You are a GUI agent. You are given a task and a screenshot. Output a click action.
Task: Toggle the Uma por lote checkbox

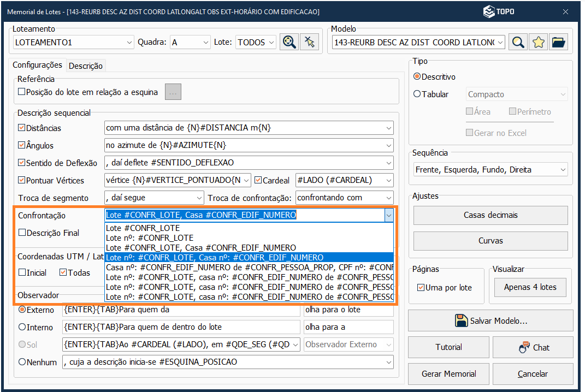pyautogui.click(x=421, y=287)
